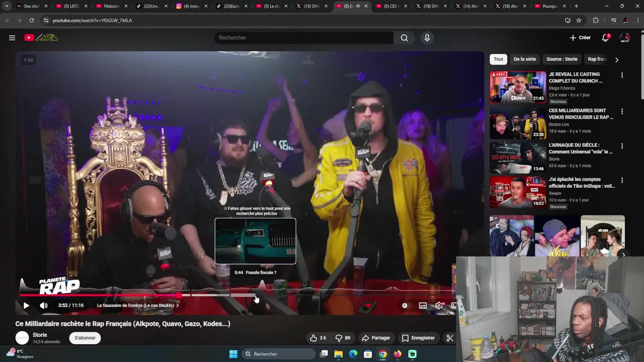The width and height of the screenshot is (644, 362).
Task: Dislike the video (89)
Action: 343,338
